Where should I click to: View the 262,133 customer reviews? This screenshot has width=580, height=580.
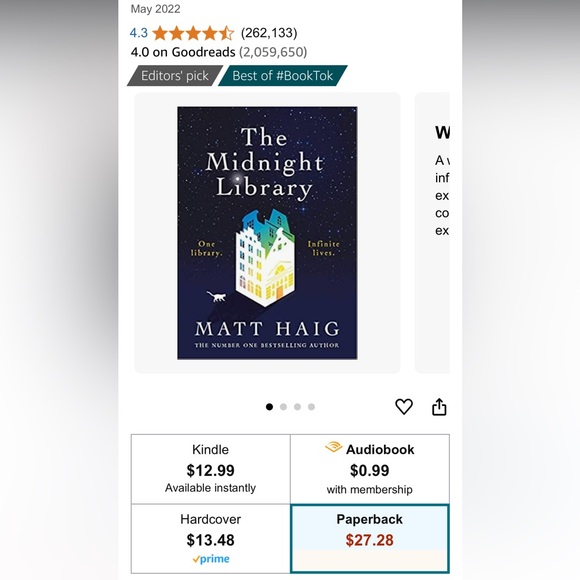click(269, 33)
